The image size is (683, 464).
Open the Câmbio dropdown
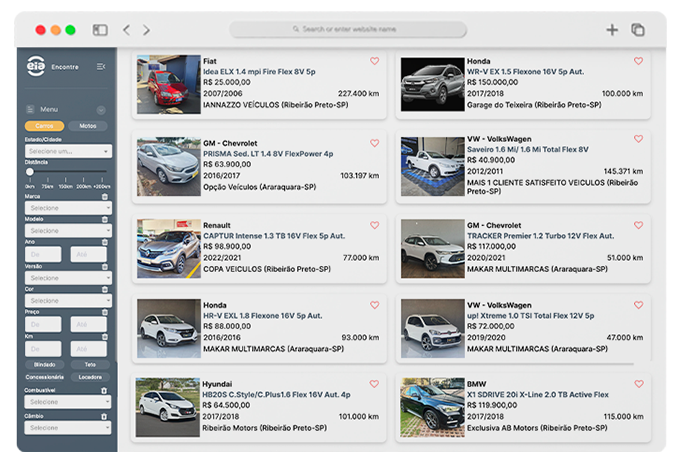tap(68, 428)
